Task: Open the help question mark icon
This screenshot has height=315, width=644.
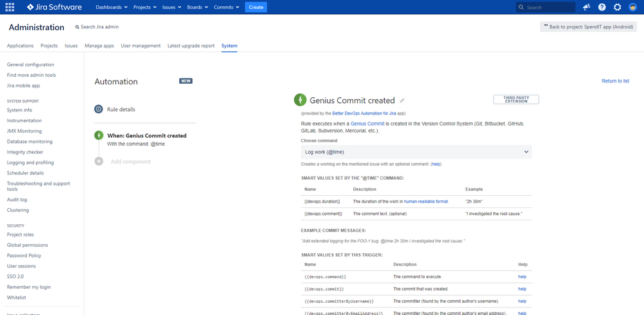Action: 602,7
